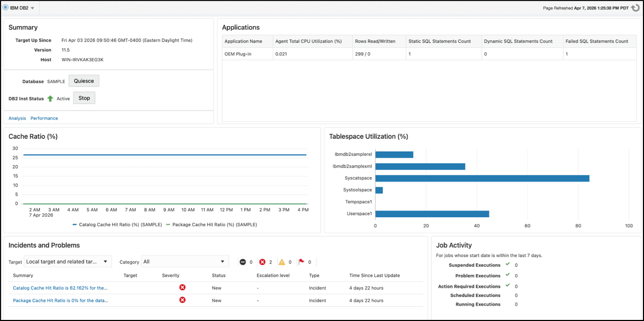Click the Time Since Last Update header
Image resolution: width=644 pixels, height=321 pixels.
point(374,275)
